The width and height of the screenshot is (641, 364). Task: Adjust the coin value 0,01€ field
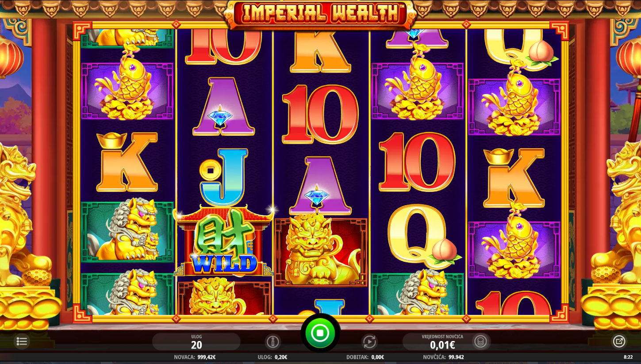[x=442, y=341]
